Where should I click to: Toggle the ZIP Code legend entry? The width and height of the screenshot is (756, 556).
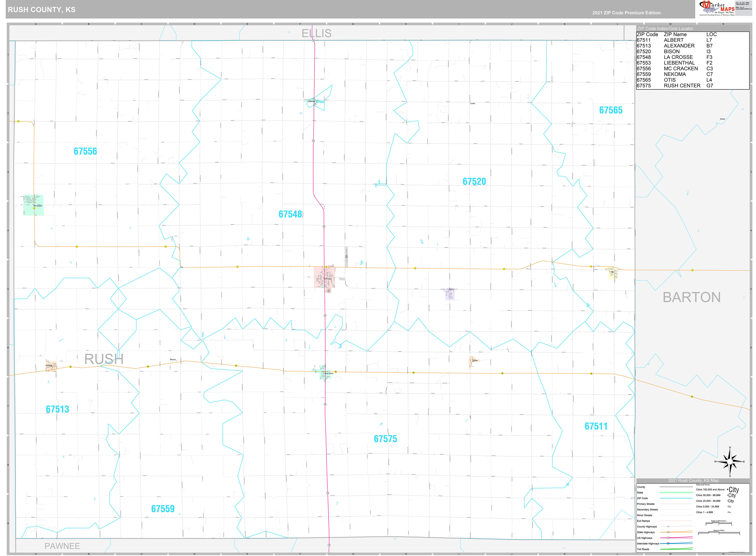(642, 498)
